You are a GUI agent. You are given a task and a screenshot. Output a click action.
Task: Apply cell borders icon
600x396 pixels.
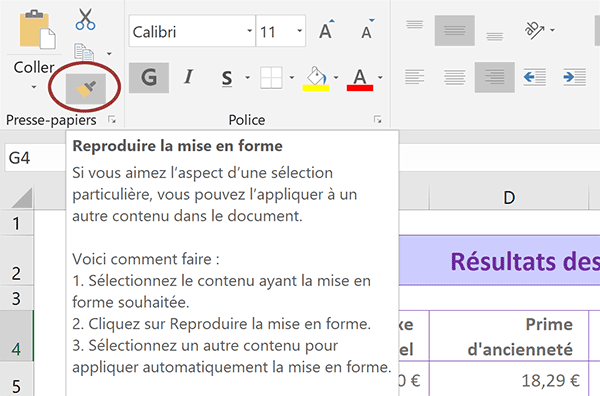(271, 78)
